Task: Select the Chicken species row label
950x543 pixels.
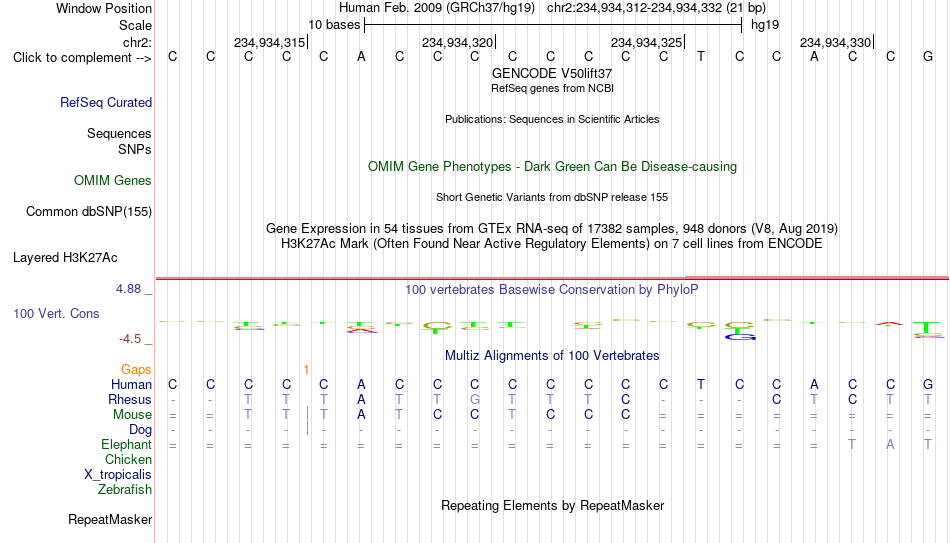Action: click(x=128, y=459)
